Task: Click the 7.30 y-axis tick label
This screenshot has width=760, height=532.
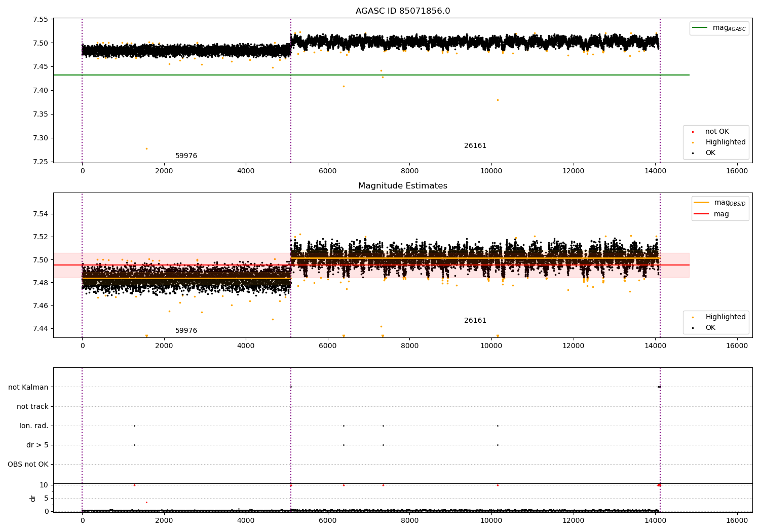Action: (41, 138)
